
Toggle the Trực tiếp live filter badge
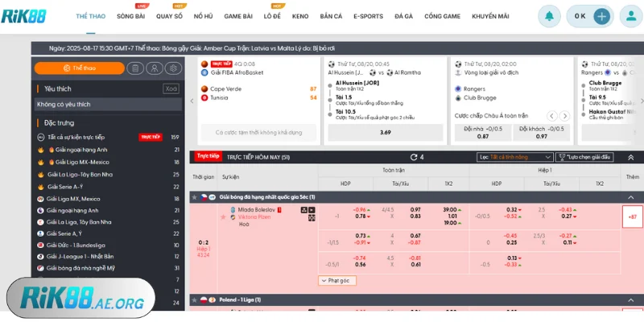tap(208, 156)
